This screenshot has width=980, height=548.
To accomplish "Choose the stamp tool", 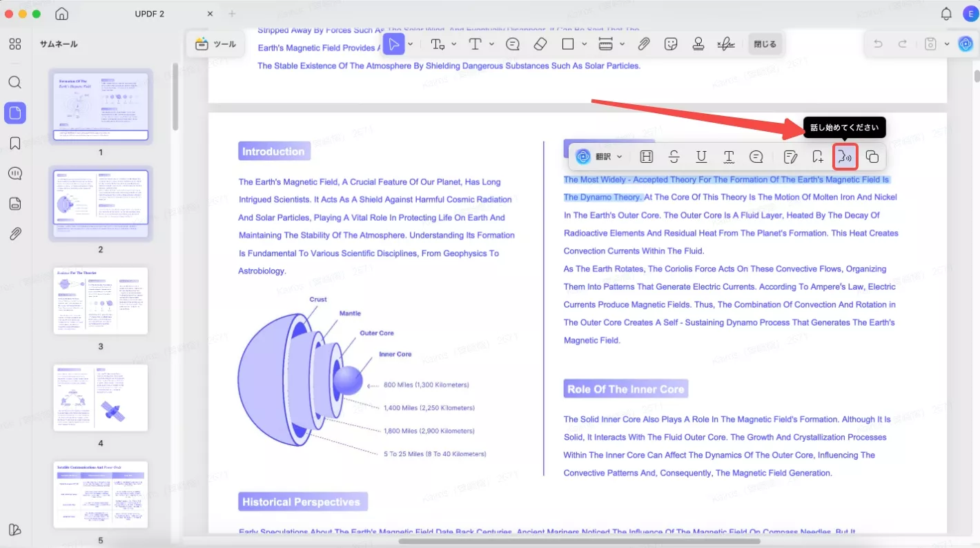I will [698, 44].
